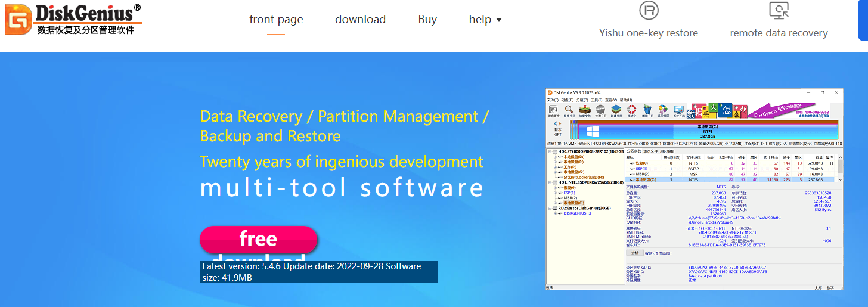Open the front page nav link
Viewport: 868px width, 307px height.
coord(276,19)
